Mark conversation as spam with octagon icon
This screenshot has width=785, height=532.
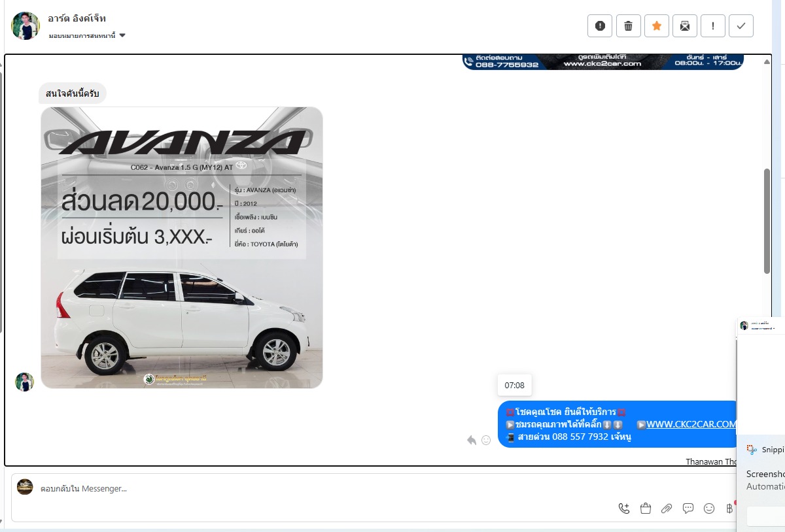coord(600,26)
